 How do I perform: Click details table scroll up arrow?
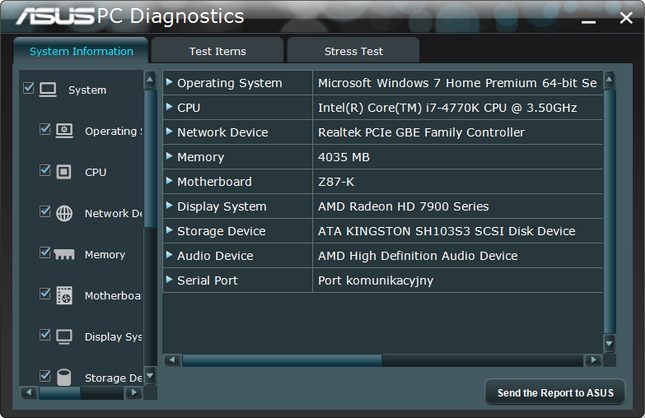[x=609, y=80]
